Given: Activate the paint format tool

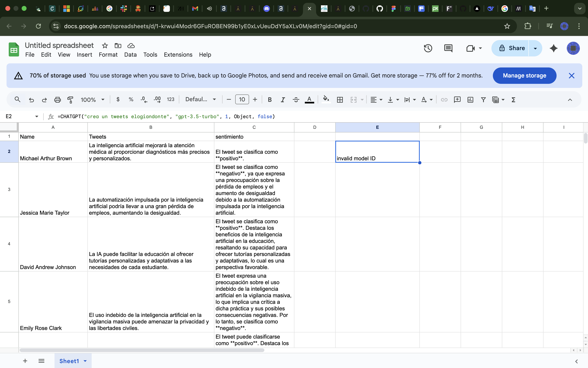Looking at the screenshot, I should pyautogui.click(x=70, y=100).
